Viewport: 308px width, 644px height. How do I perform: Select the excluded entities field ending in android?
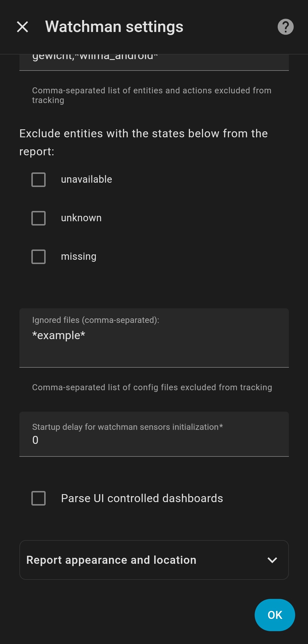pos(154,61)
